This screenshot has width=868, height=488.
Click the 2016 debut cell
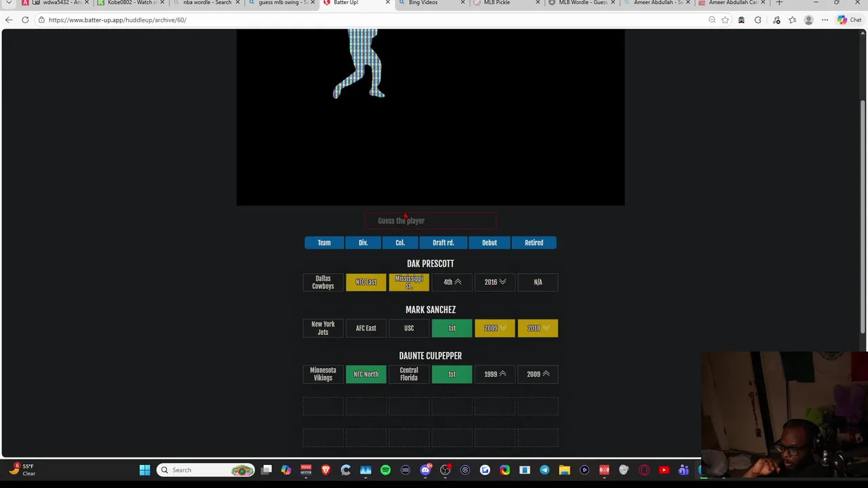[x=495, y=282]
